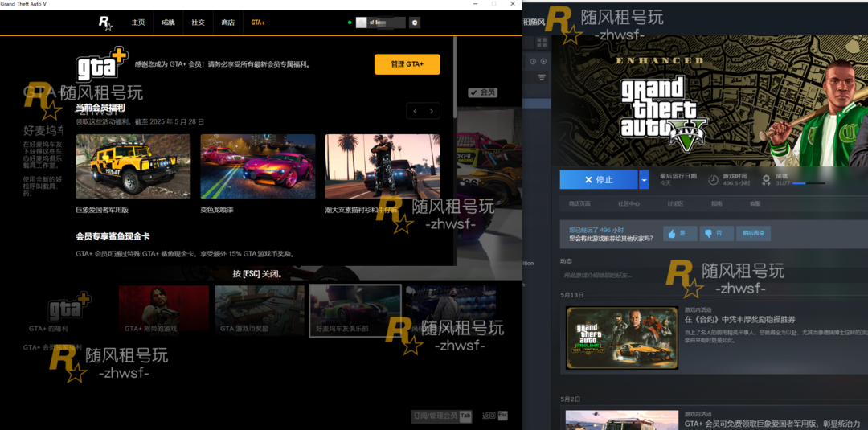Click 您已经玩了 496 小时 text

(x=596, y=230)
